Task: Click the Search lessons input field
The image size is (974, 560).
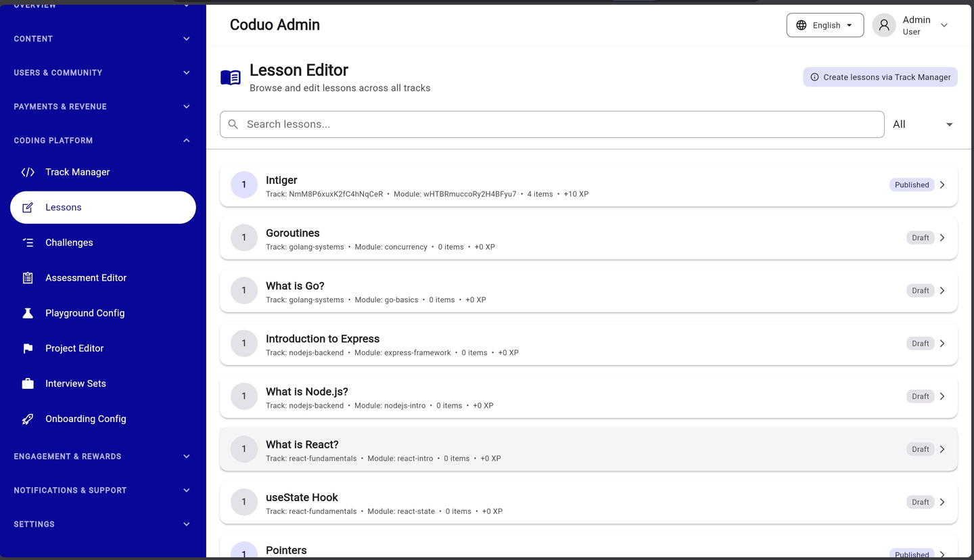Action: [552, 124]
